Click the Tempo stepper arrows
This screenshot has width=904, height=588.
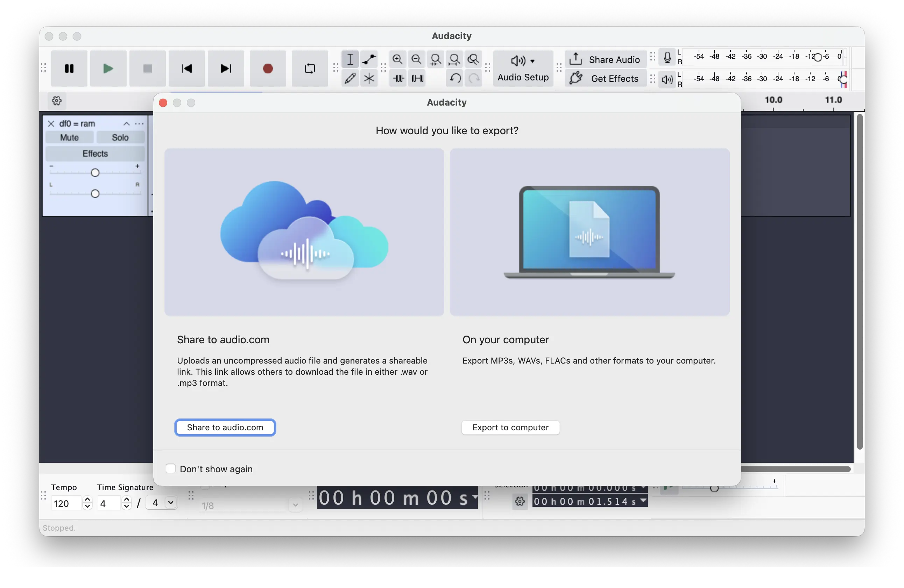(x=87, y=503)
